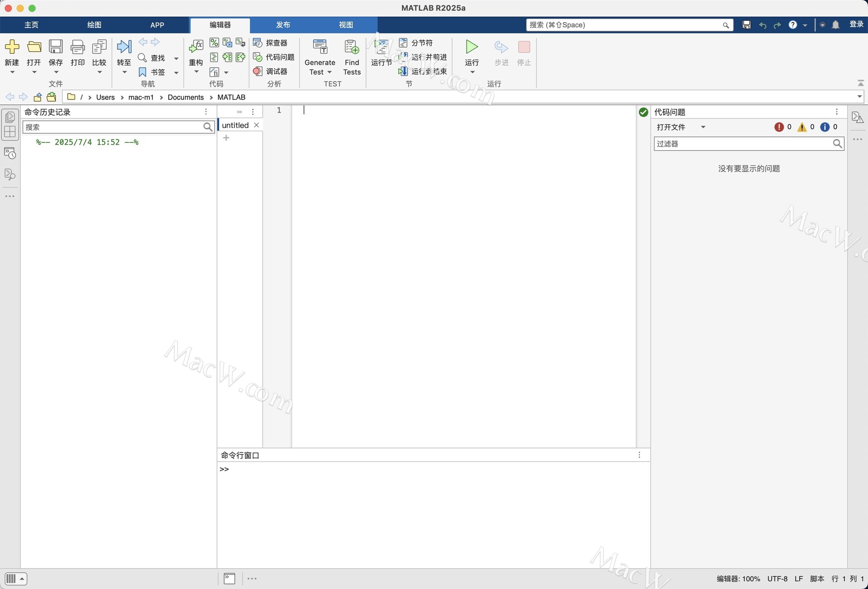
Task: Click the 登录 (Sign in) button
Action: click(x=856, y=24)
